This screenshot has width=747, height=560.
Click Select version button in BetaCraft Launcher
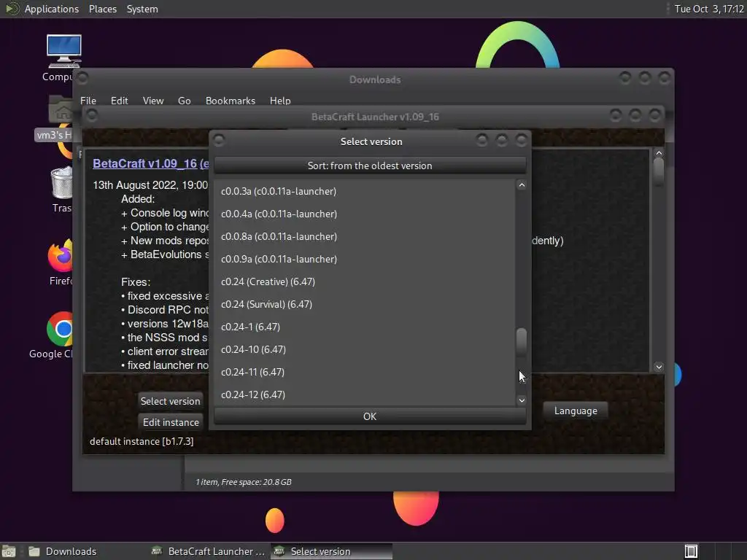[x=170, y=401]
